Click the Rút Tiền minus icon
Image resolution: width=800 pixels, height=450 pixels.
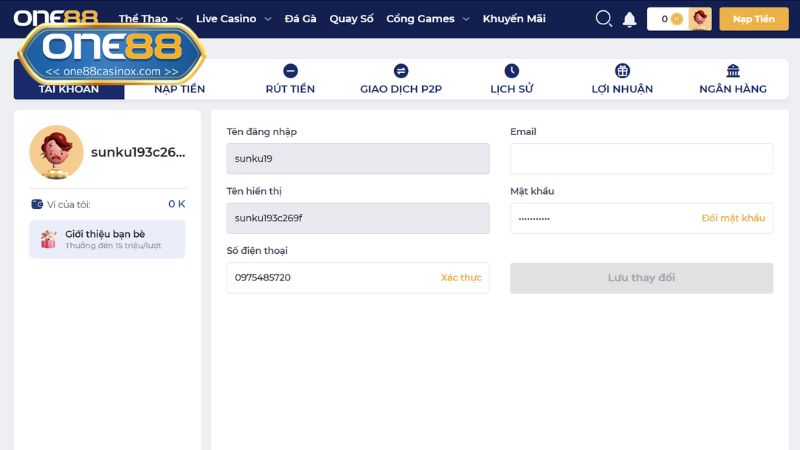(290, 71)
